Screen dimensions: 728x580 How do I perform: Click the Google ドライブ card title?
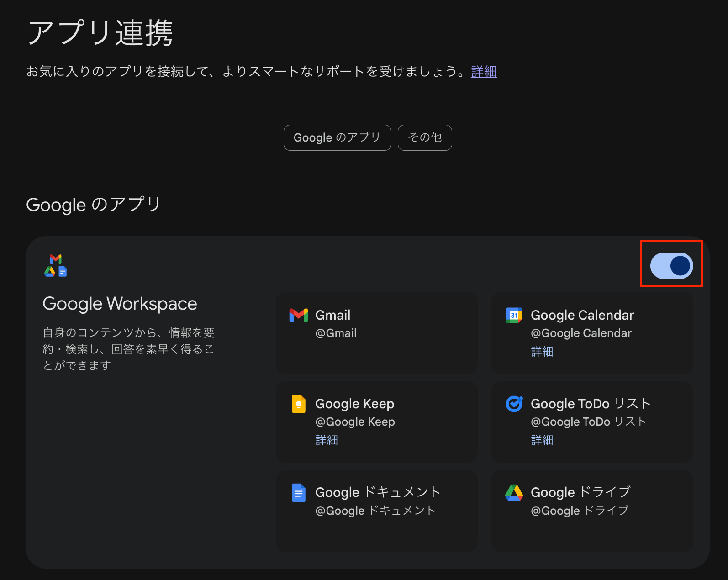[581, 492]
